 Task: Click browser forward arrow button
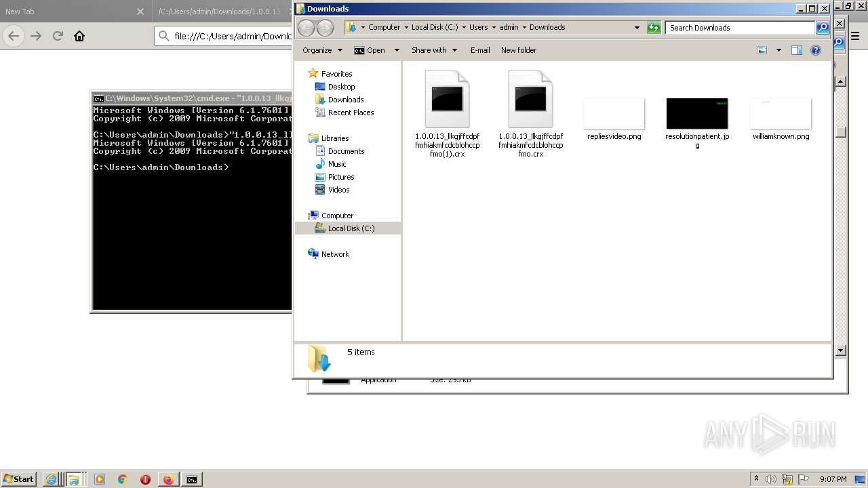click(x=36, y=36)
